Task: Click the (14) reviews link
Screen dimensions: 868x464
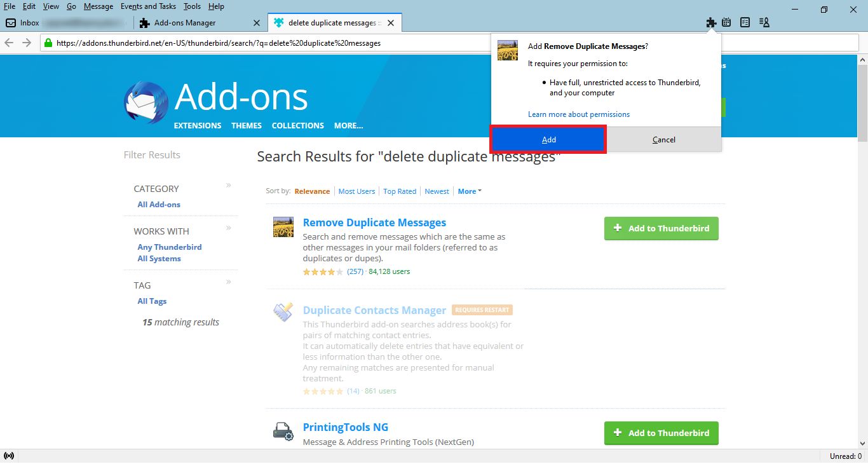Action: click(x=353, y=391)
